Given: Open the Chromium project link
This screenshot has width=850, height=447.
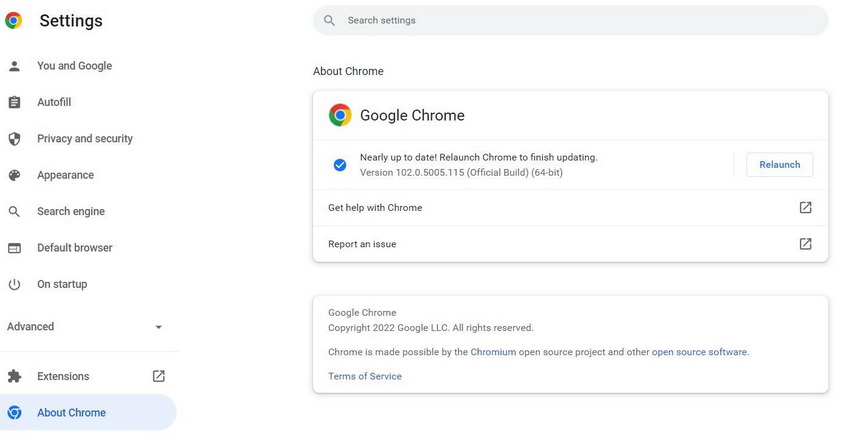Looking at the screenshot, I should point(493,352).
